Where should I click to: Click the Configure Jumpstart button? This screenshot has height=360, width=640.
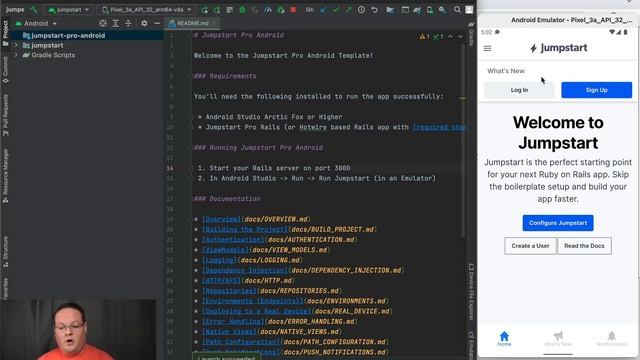[x=558, y=223]
